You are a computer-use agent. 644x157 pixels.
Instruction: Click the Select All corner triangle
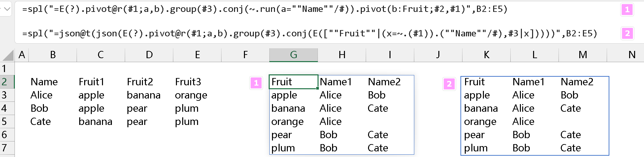8,56
